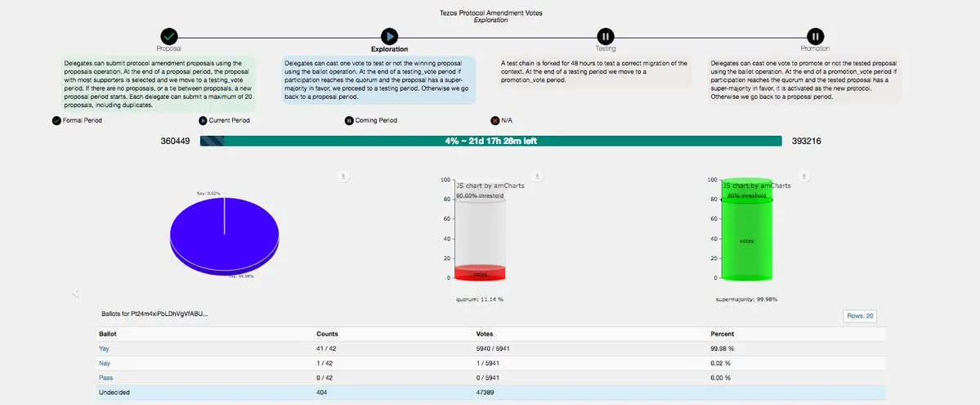Click end block number 393216
Viewport: 980px width, 405px height.
[806, 142]
